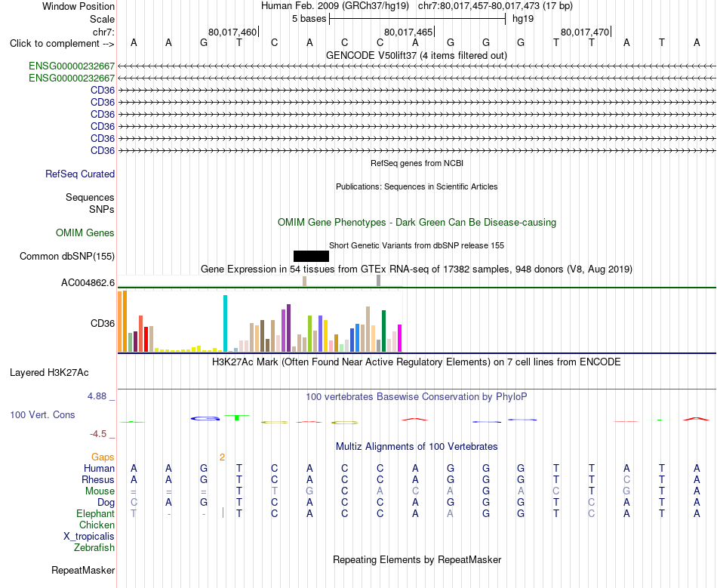Click the 80,017,470 position marker
Viewport: 717px width, 588px height.
[585, 32]
